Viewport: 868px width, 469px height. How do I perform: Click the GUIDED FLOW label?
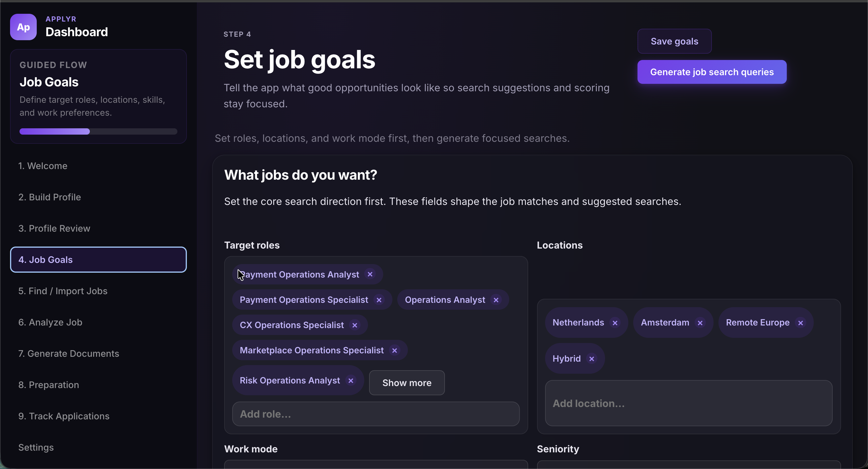click(x=53, y=65)
